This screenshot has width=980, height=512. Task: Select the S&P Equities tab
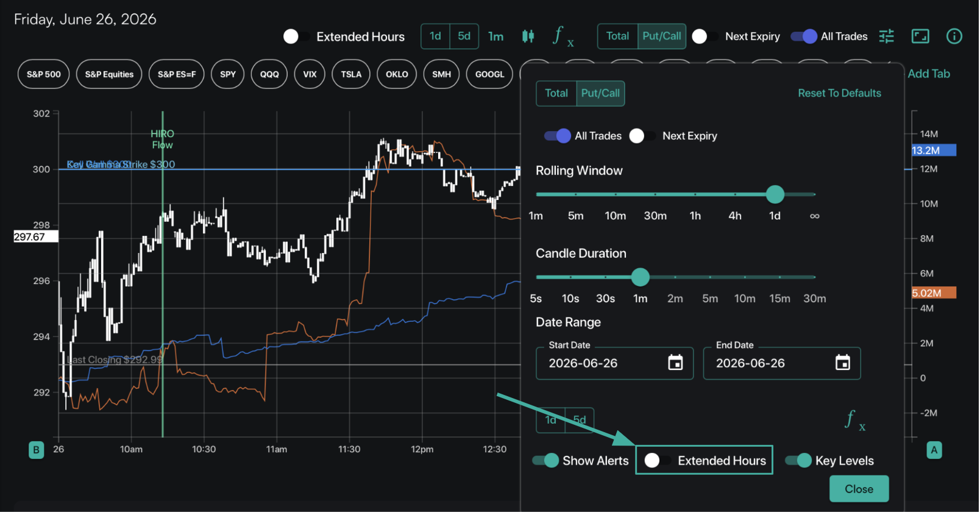click(x=109, y=74)
